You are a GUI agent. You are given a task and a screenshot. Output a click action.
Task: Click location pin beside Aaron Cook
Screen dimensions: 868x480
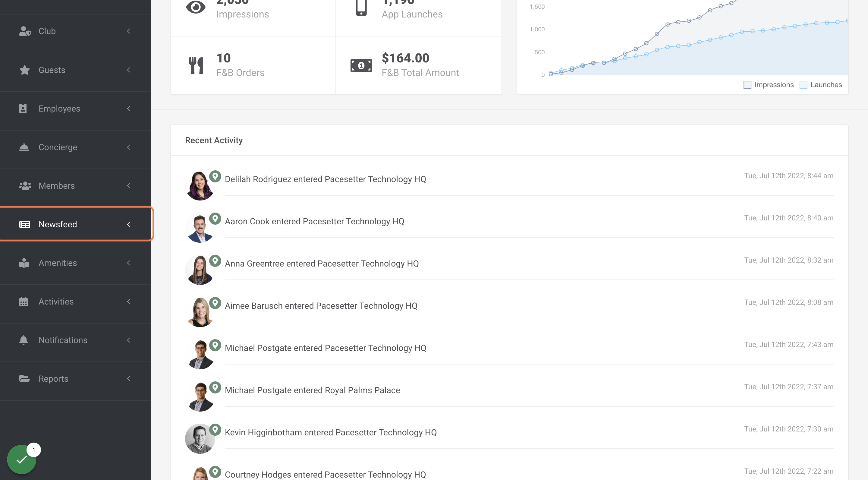(x=215, y=218)
